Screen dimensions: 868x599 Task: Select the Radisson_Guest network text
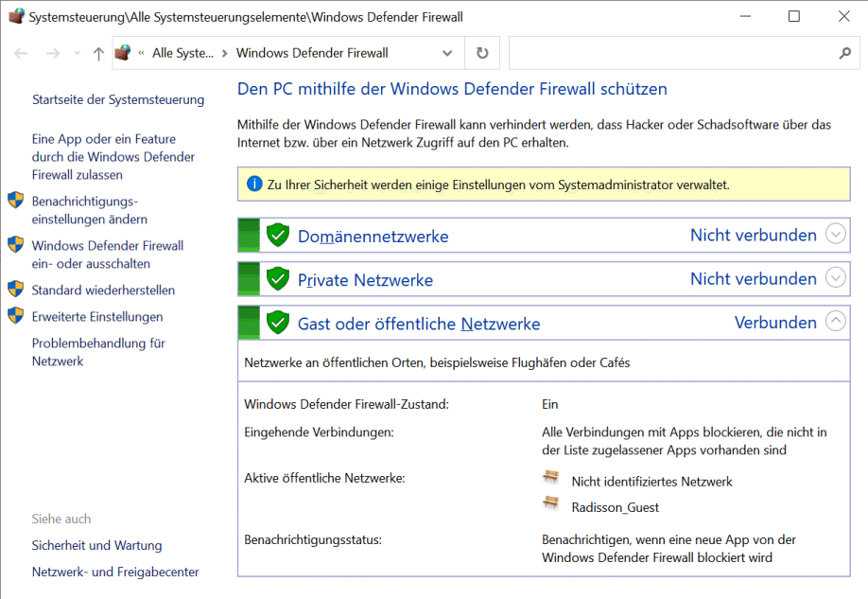pos(616,507)
